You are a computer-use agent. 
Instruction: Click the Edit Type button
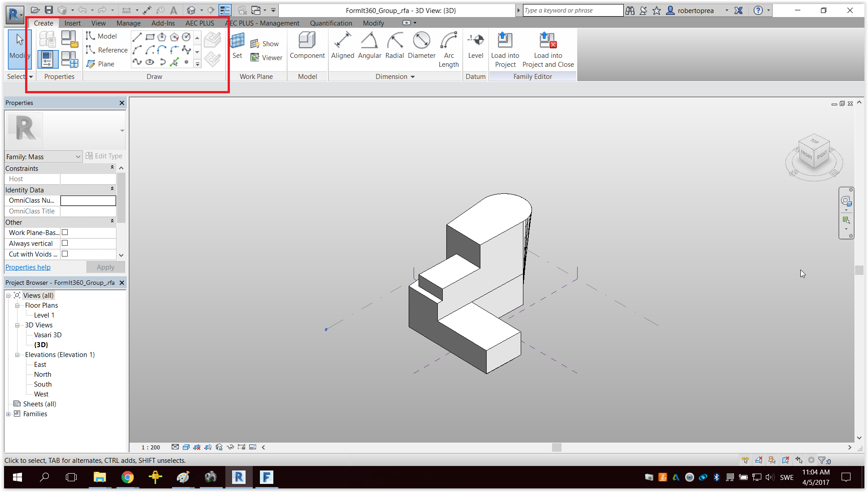104,156
